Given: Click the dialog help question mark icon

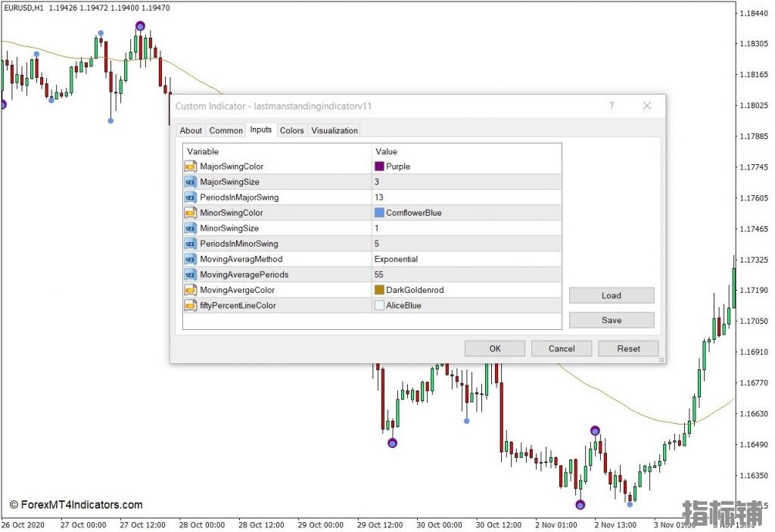Looking at the screenshot, I should tap(612, 106).
